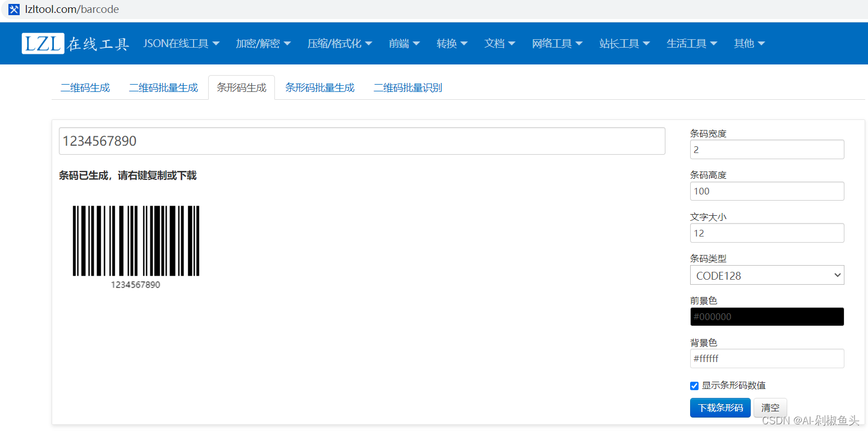Image resolution: width=868 pixels, height=431 pixels.
Task: Click the 下载条形码 button
Action: click(720, 407)
